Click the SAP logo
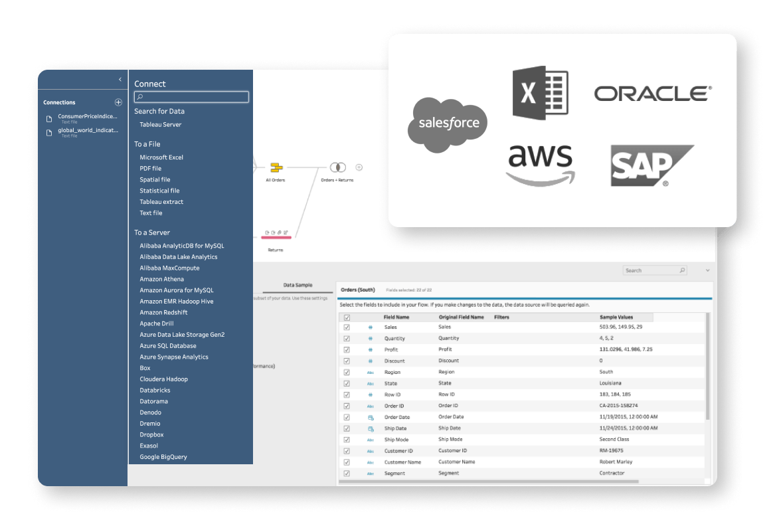The width and height of the screenshot is (777, 532). (x=652, y=165)
